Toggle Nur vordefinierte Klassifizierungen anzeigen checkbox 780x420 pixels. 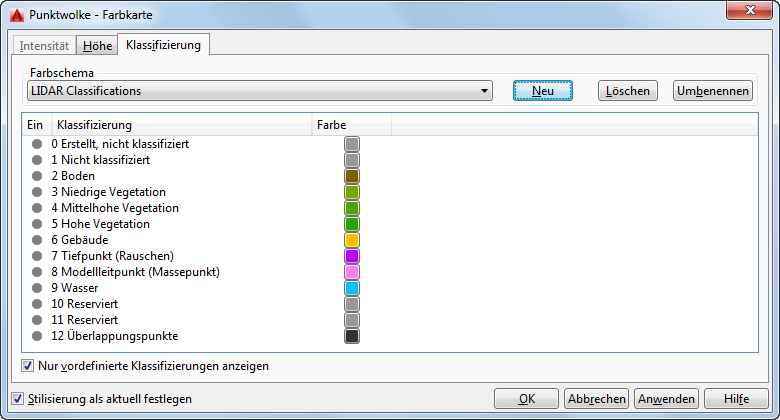click(x=27, y=366)
